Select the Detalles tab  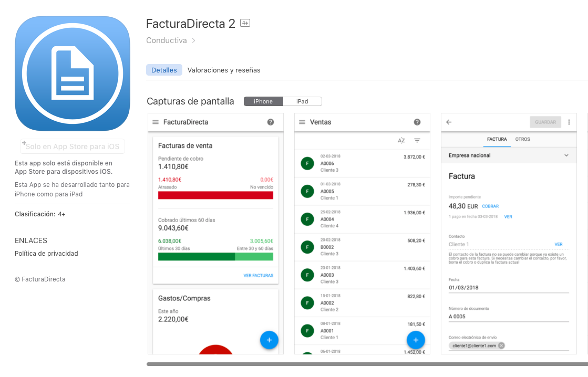(x=164, y=70)
